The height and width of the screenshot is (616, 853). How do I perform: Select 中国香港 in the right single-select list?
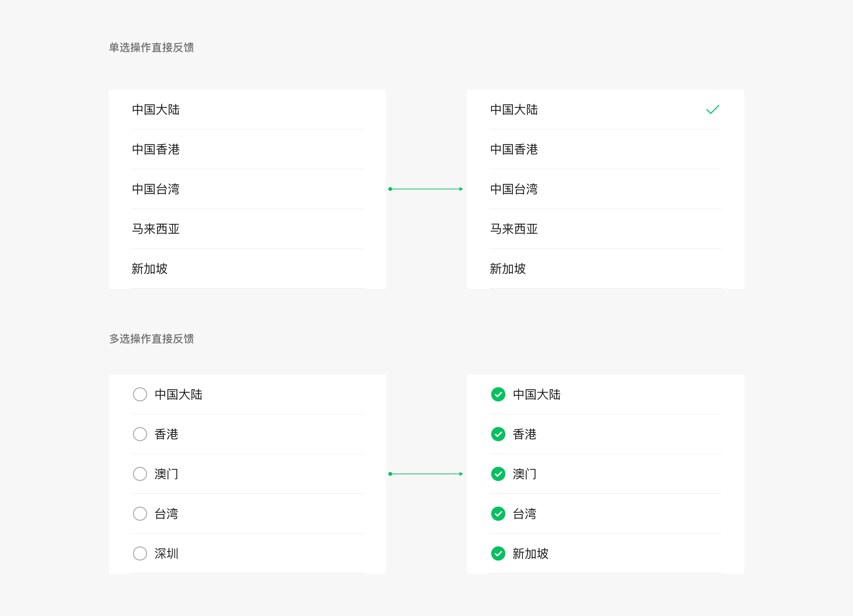point(514,149)
